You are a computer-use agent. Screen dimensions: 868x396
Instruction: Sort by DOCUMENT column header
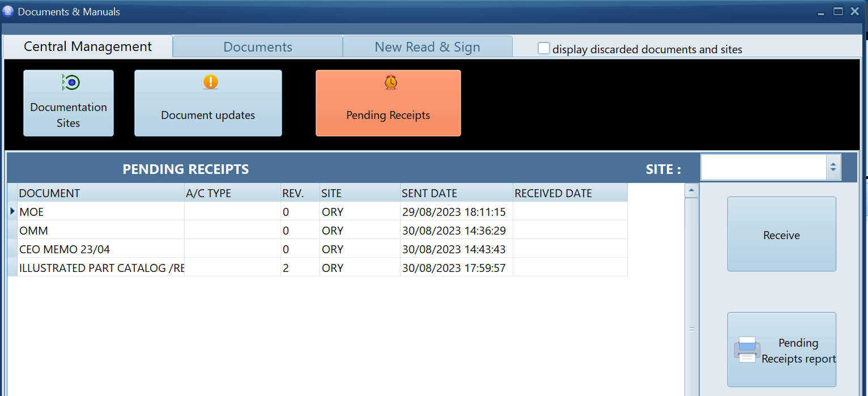[x=101, y=193]
